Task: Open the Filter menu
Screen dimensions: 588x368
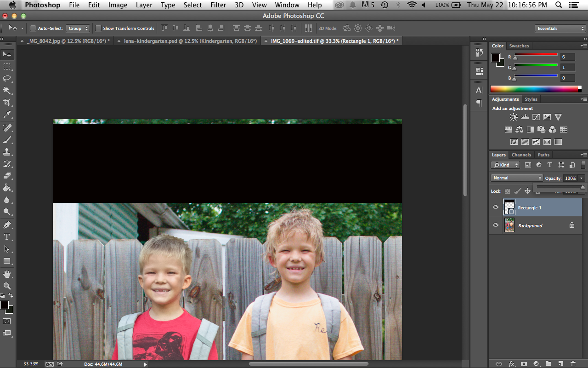Action: click(218, 5)
